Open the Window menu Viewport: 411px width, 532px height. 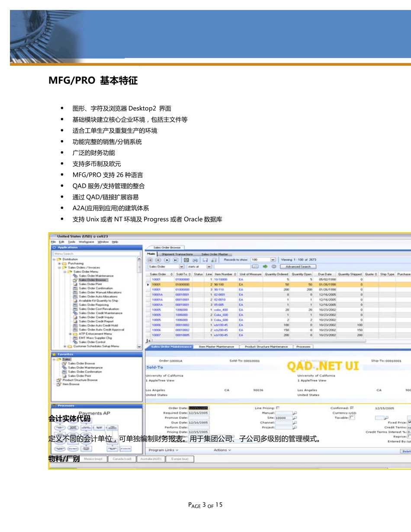point(103,242)
